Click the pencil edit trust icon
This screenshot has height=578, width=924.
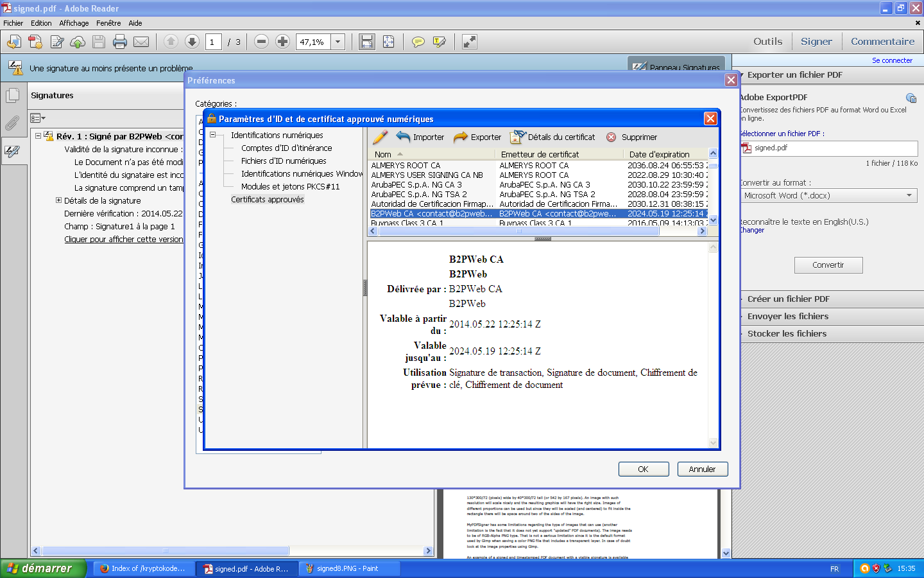pos(380,137)
